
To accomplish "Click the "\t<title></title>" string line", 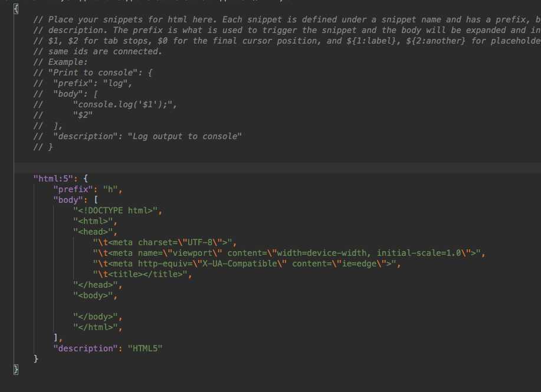I will click(142, 275).
